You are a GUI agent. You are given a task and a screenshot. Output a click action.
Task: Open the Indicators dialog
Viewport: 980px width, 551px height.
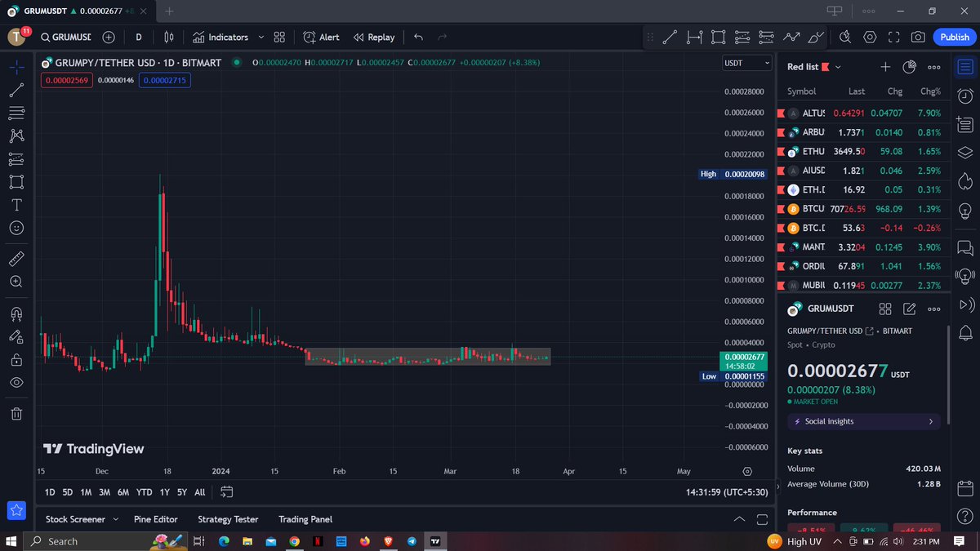[220, 38]
